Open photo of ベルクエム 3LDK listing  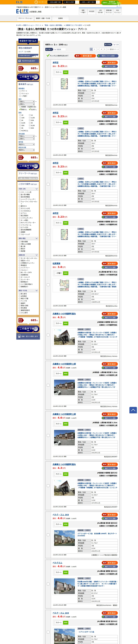tap(64, 586)
